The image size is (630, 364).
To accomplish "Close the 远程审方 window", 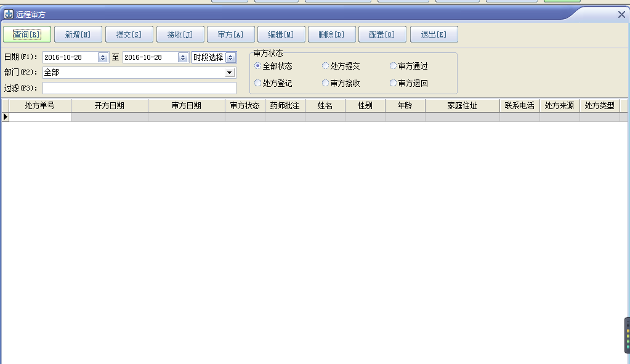I will tap(621, 14).
